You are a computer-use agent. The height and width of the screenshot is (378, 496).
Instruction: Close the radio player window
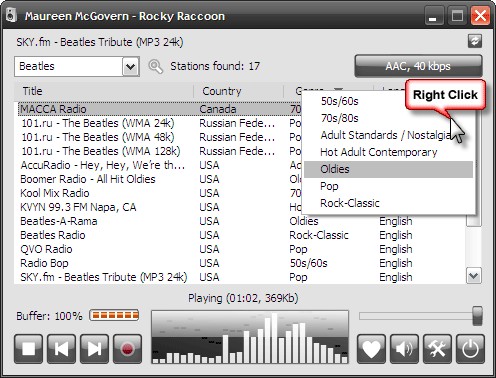(x=480, y=16)
